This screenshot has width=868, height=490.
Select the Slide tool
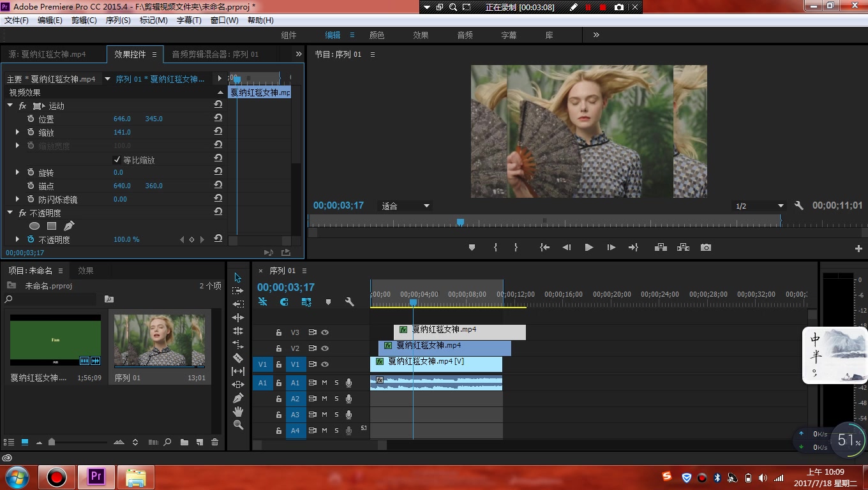coord(238,385)
